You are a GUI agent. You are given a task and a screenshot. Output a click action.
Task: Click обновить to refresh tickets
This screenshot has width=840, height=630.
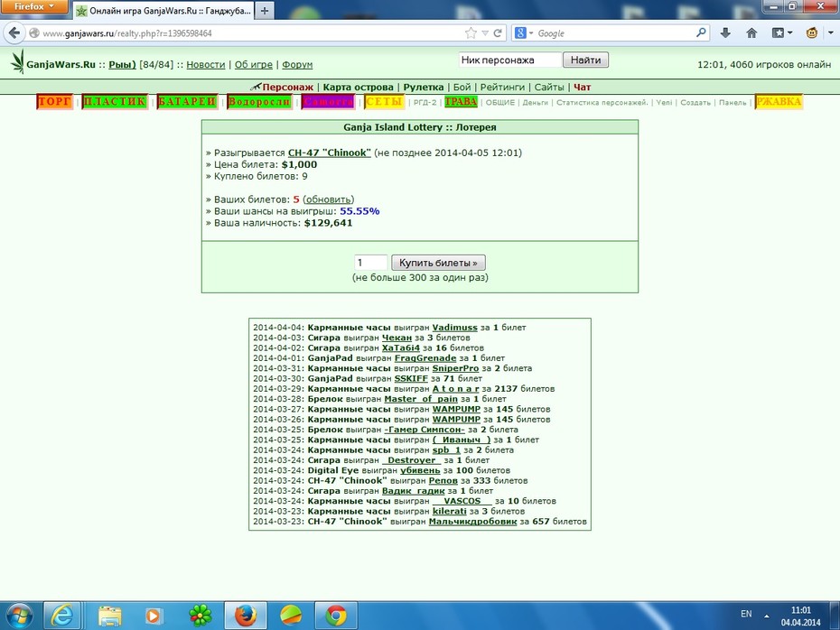point(329,199)
